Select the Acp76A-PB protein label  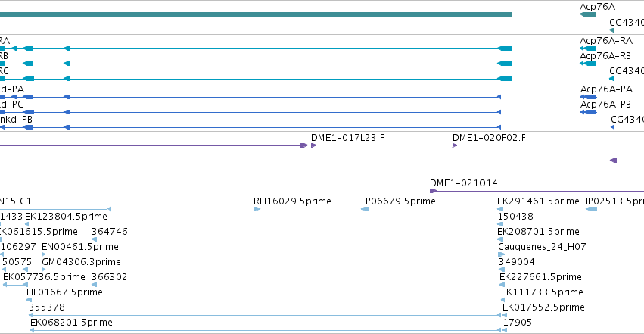point(605,105)
